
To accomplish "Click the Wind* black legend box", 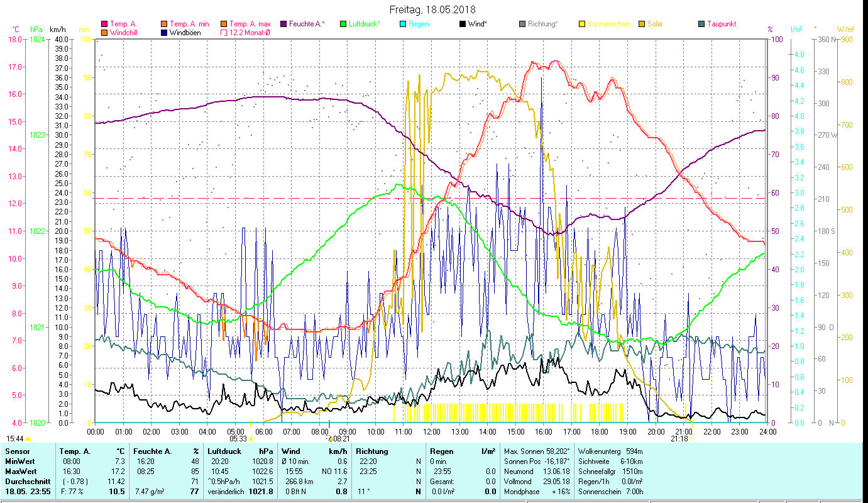I will pyautogui.click(x=463, y=24).
